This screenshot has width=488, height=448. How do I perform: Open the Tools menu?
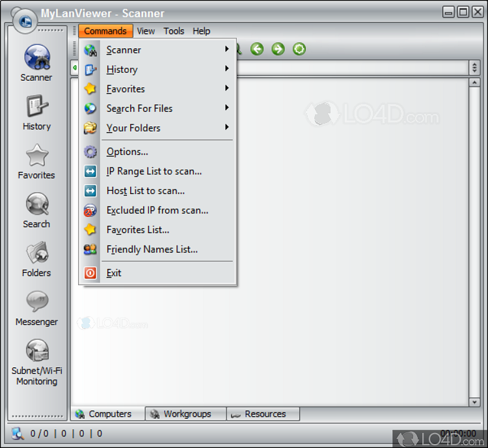click(x=174, y=31)
